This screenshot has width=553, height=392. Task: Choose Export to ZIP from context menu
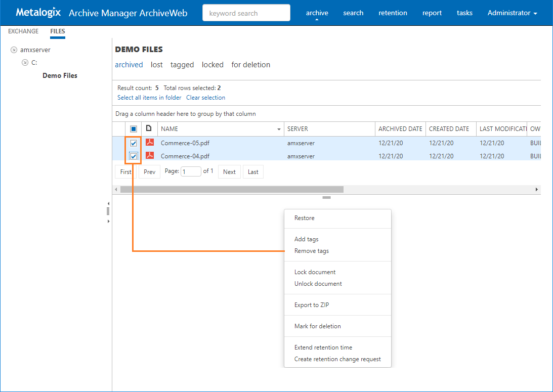click(312, 305)
